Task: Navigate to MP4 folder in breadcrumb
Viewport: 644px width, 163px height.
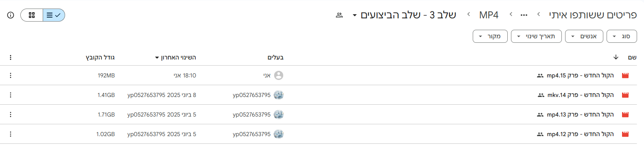Action: click(489, 15)
